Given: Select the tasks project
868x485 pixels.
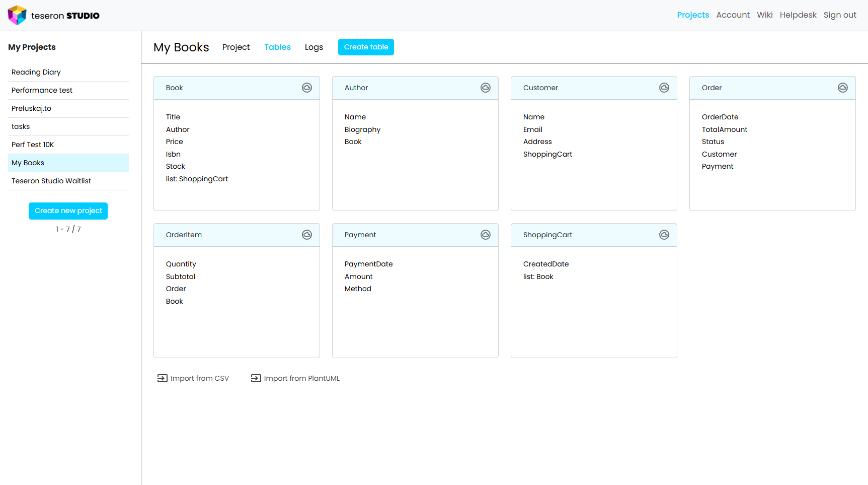Looking at the screenshot, I should (68, 127).
